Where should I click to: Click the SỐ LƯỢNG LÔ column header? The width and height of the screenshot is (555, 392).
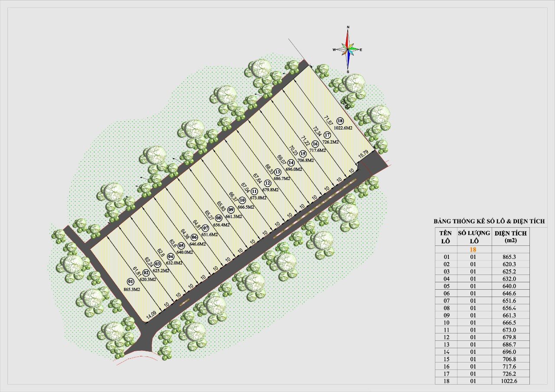point(473,237)
